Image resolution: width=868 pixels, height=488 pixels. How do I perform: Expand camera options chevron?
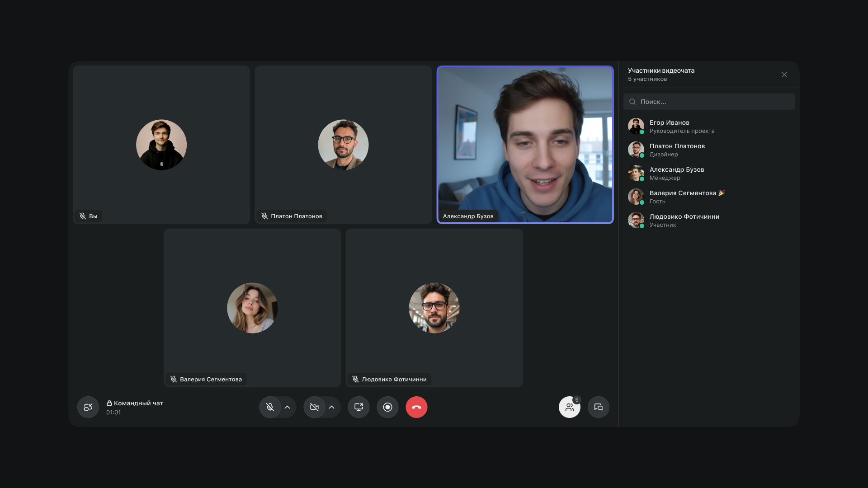[x=332, y=407]
